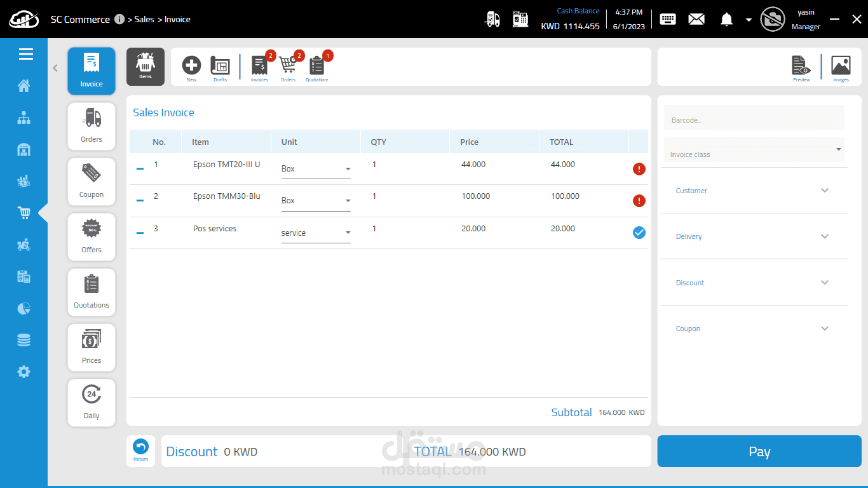Image resolution: width=868 pixels, height=488 pixels.
Task: Open Orders cart toolbar icon with badge
Action: coord(289,67)
